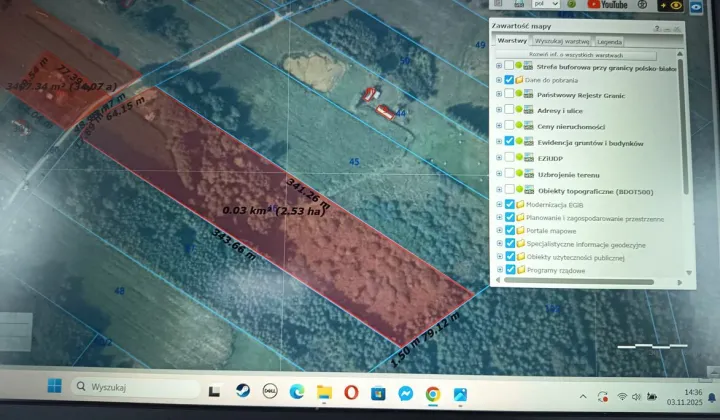The width and height of the screenshot is (720, 420).
Task: Enable the Strefa buforowa layer checkbox
Action: [509, 66]
